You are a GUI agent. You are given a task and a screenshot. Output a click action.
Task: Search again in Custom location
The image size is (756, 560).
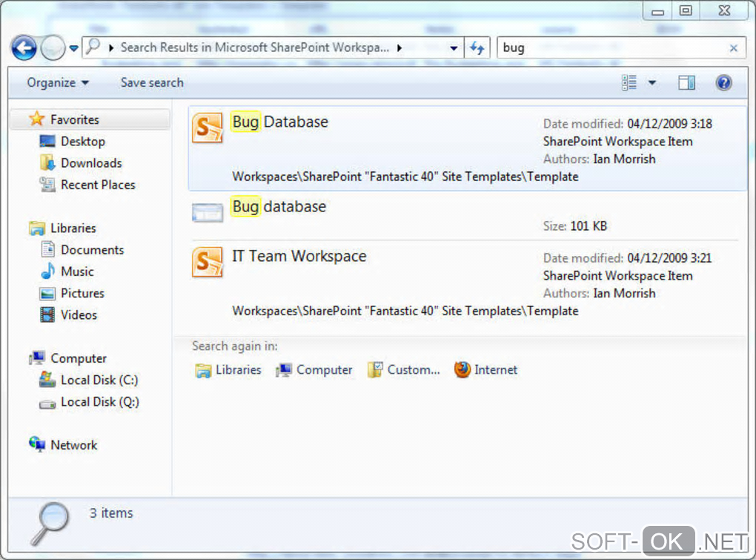tap(403, 370)
